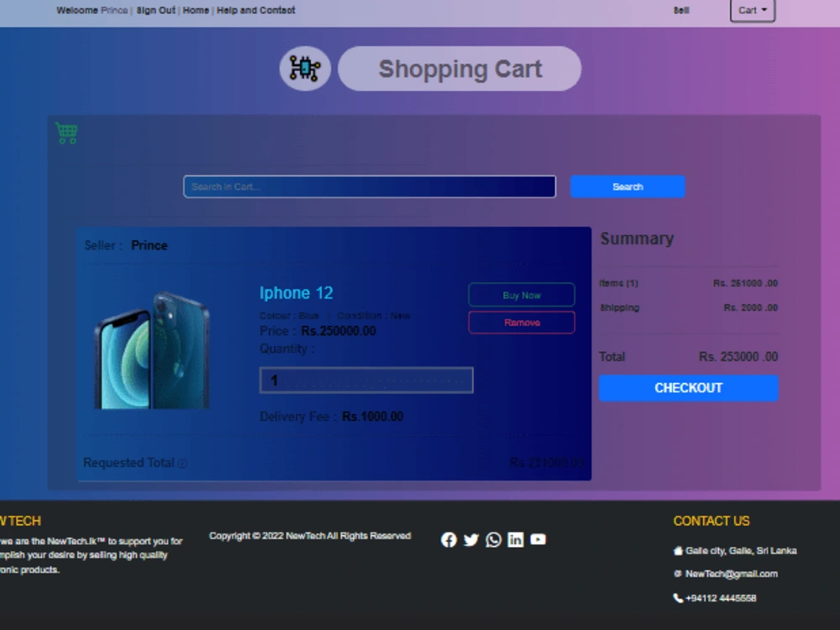Viewport: 840px width, 630px height.
Task: Click NewTech@gmail.com email address
Action: [x=732, y=574]
